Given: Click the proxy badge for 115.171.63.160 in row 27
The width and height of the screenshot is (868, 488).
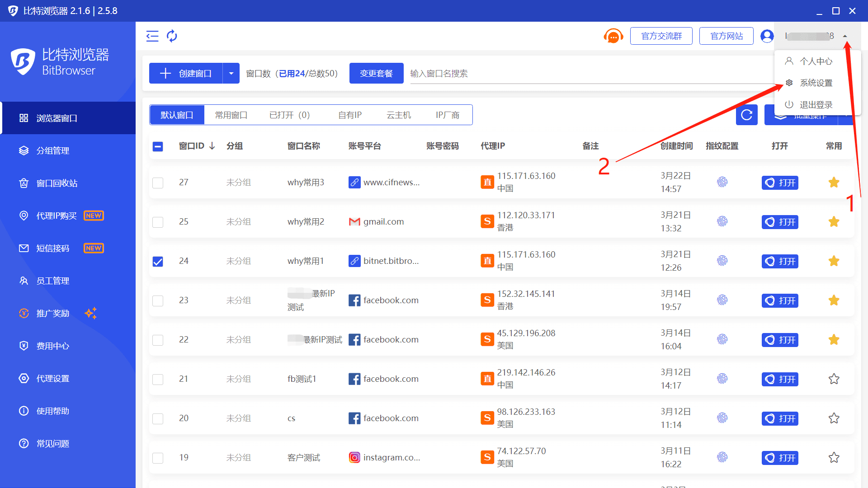Looking at the screenshot, I should click(x=487, y=183).
